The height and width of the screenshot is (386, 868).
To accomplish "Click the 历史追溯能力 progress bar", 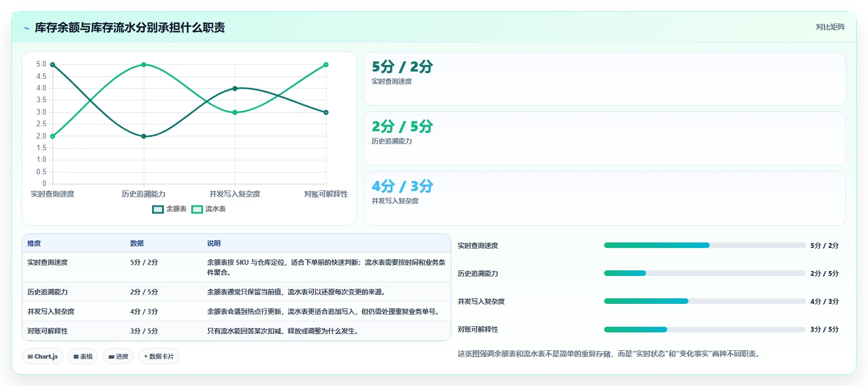I will (705, 273).
